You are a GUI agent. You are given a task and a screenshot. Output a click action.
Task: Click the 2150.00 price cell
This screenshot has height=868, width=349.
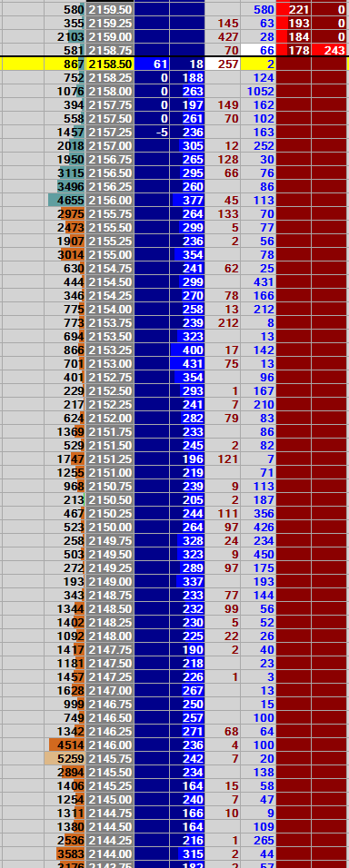[110, 527]
